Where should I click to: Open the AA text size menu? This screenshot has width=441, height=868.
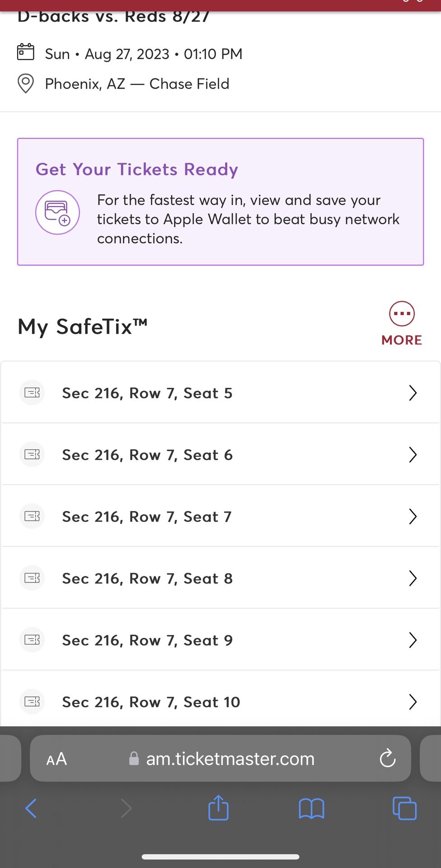click(x=56, y=759)
